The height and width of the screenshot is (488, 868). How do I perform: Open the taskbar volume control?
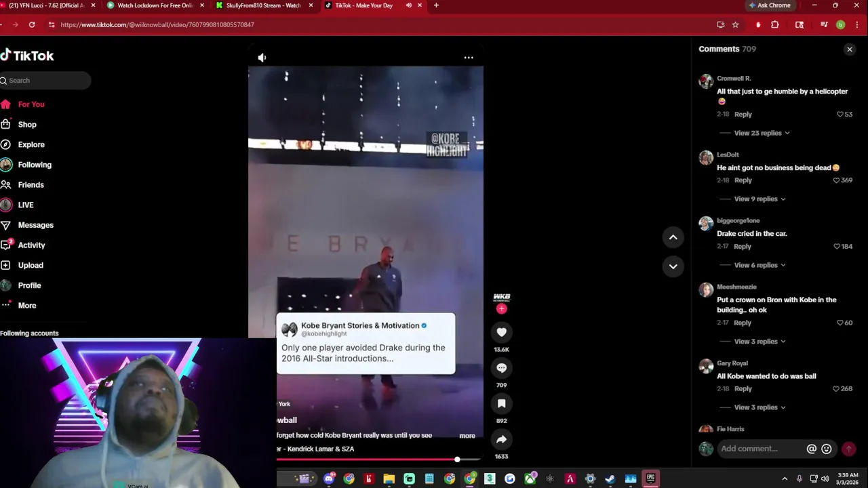tap(825, 479)
